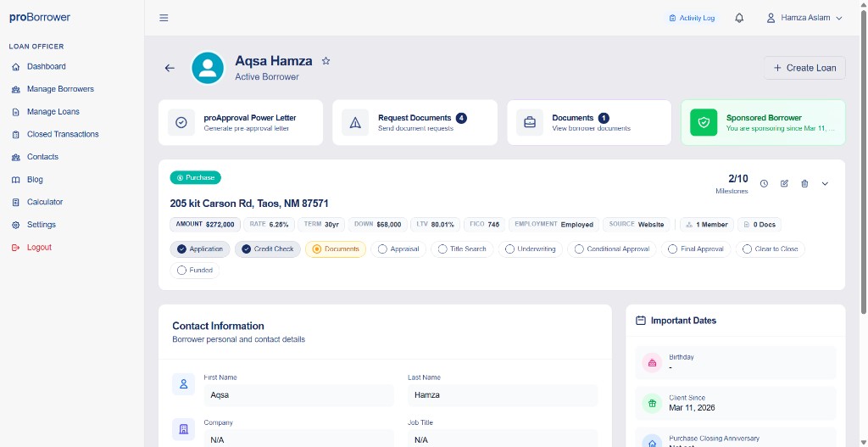Go back using the left arrow
This screenshot has width=868, height=447.
(170, 68)
